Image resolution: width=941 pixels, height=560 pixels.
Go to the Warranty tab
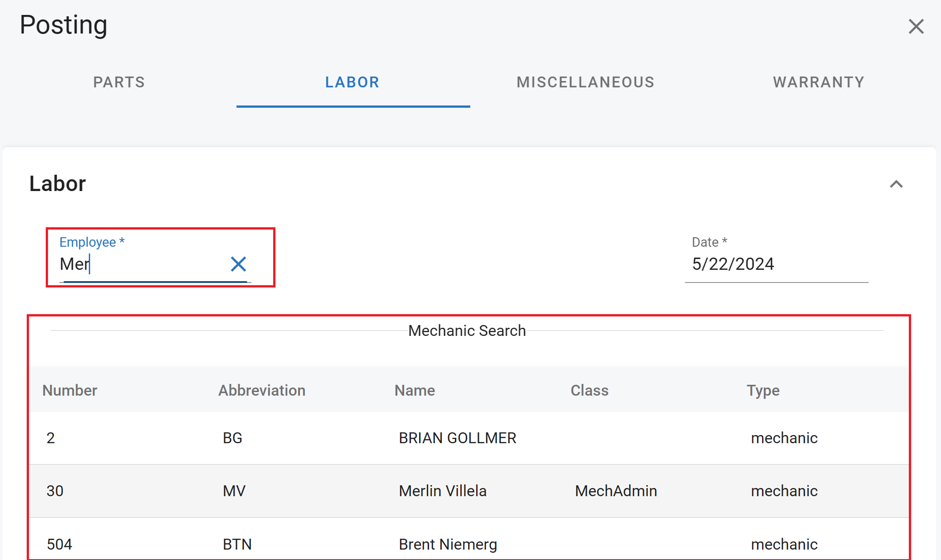[819, 82]
